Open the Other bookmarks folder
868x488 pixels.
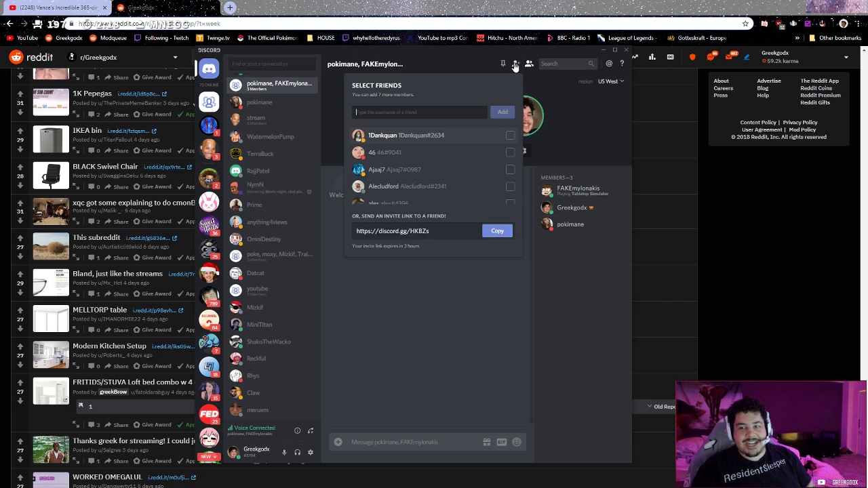click(x=835, y=38)
